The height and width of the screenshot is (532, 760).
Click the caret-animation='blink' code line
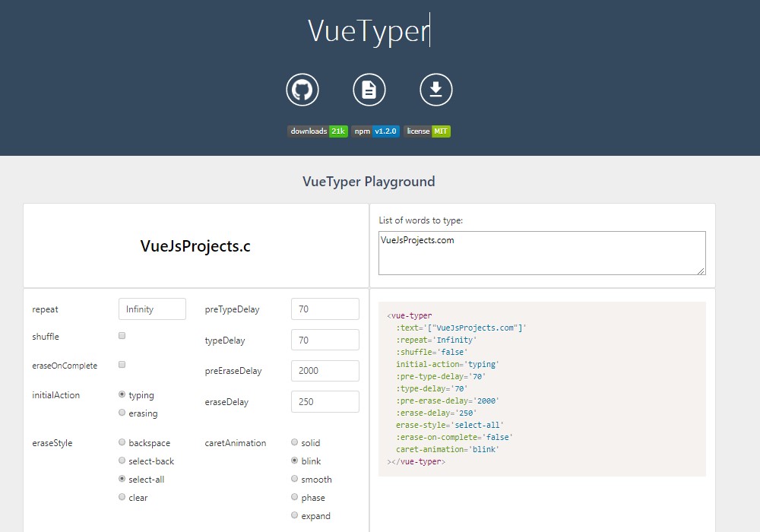[x=448, y=449]
